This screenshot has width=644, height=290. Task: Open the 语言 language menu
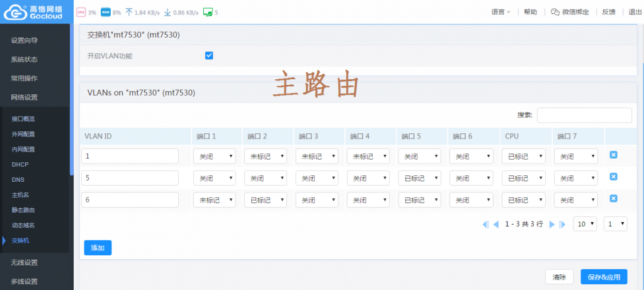[500, 12]
